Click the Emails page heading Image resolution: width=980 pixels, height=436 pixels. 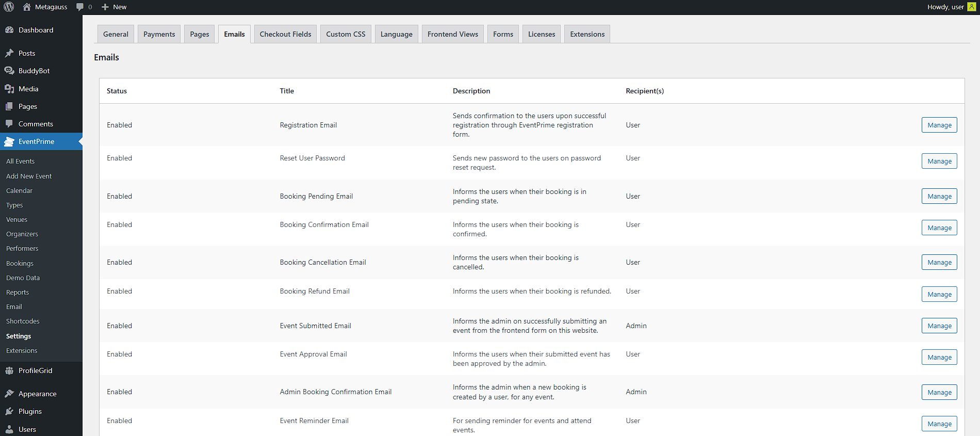tap(106, 57)
